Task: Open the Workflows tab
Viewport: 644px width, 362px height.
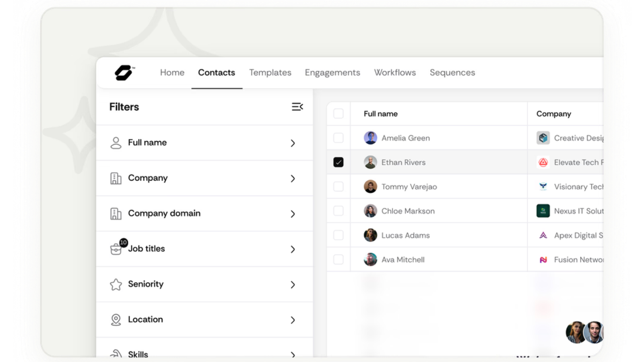Action: click(x=395, y=73)
